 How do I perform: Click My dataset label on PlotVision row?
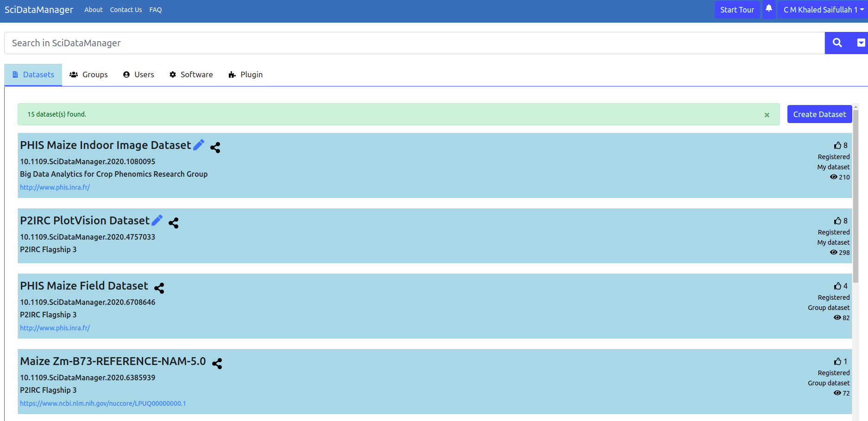tap(833, 242)
